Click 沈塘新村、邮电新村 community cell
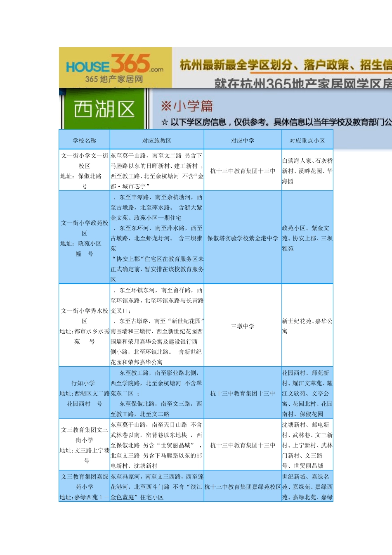This screenshot has height=555, width=392. (x=307, y=445)
